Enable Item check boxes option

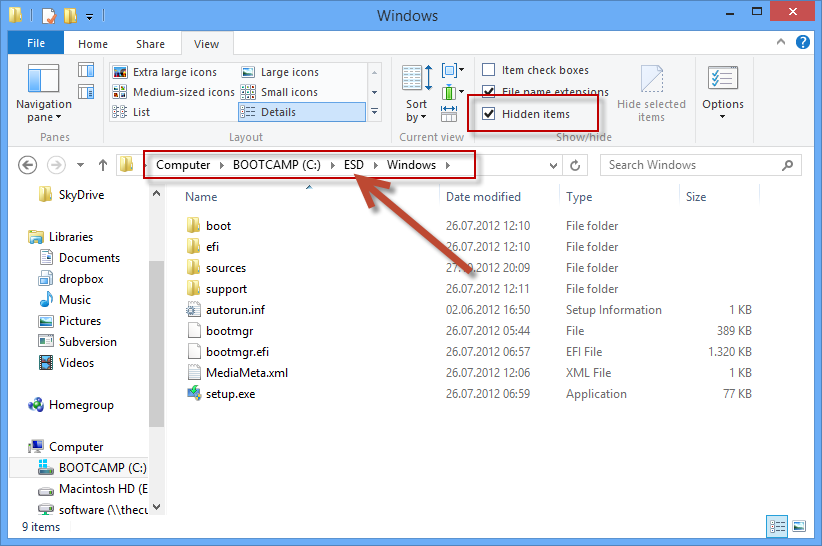pos(489,70)
